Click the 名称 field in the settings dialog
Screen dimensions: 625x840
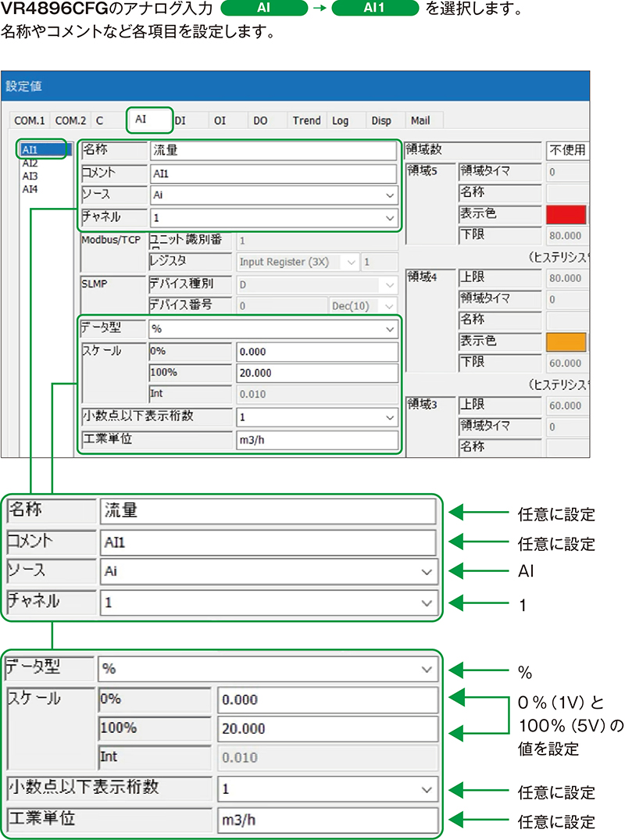273,151
